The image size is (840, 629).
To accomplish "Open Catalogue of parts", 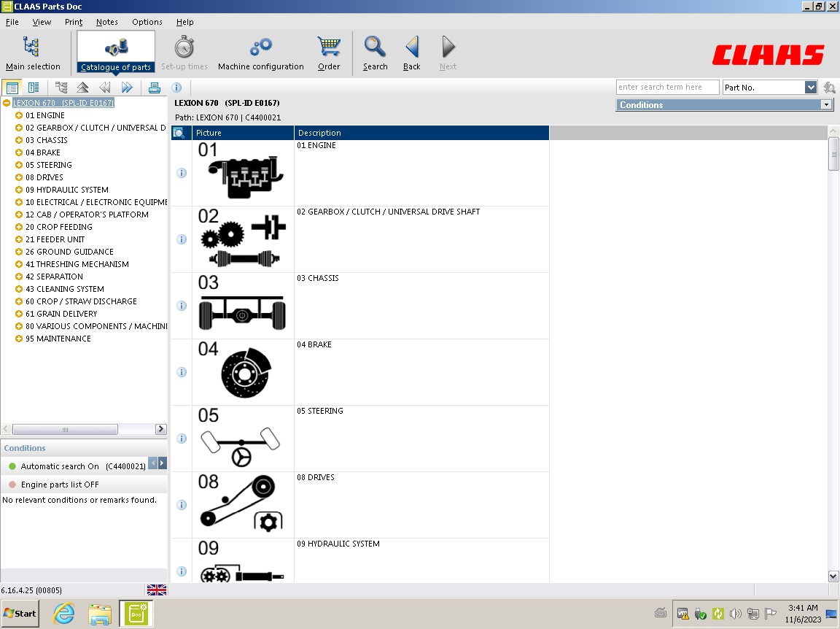I will (116, 52).
